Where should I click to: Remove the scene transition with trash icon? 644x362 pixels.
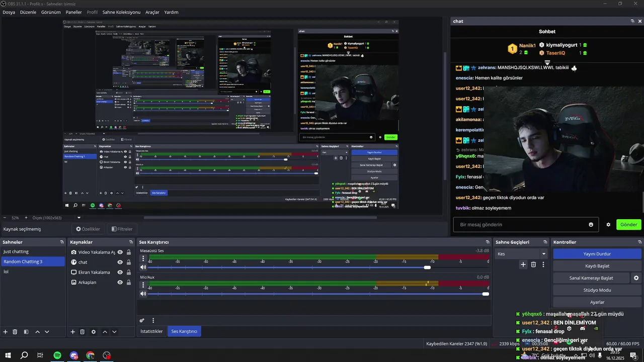pos(533,264)
